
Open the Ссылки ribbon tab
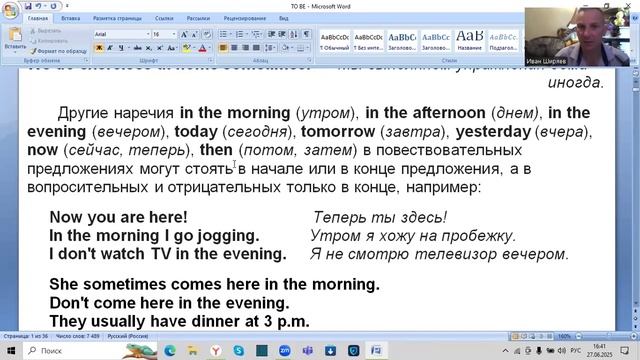(164, 18)
